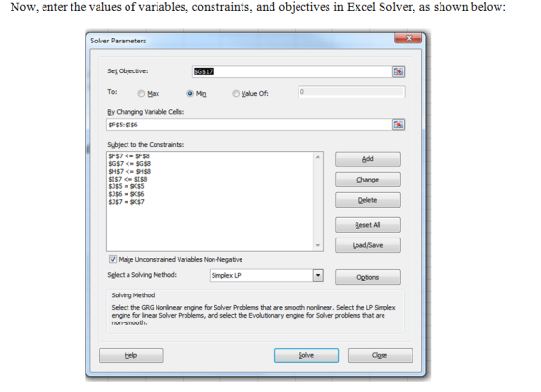Click the Load/Save button
The height and width of the screenshot is (392, 541).
pyautogui.click(x=368, y=245)
